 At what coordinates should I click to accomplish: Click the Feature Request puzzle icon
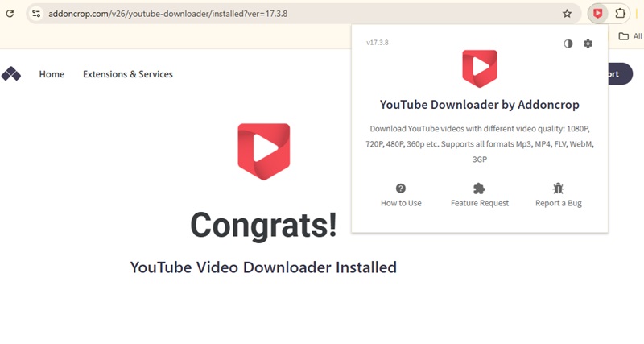[479, 189]
